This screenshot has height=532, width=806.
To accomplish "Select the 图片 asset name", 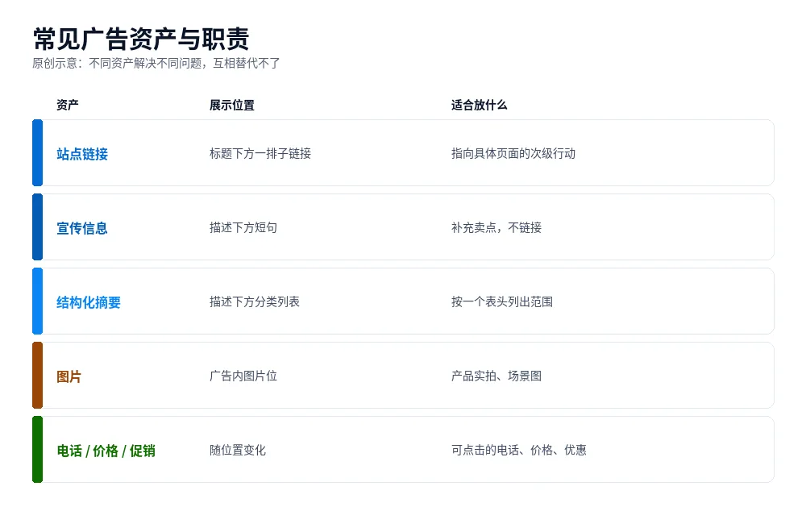I will tap(69, 376).
